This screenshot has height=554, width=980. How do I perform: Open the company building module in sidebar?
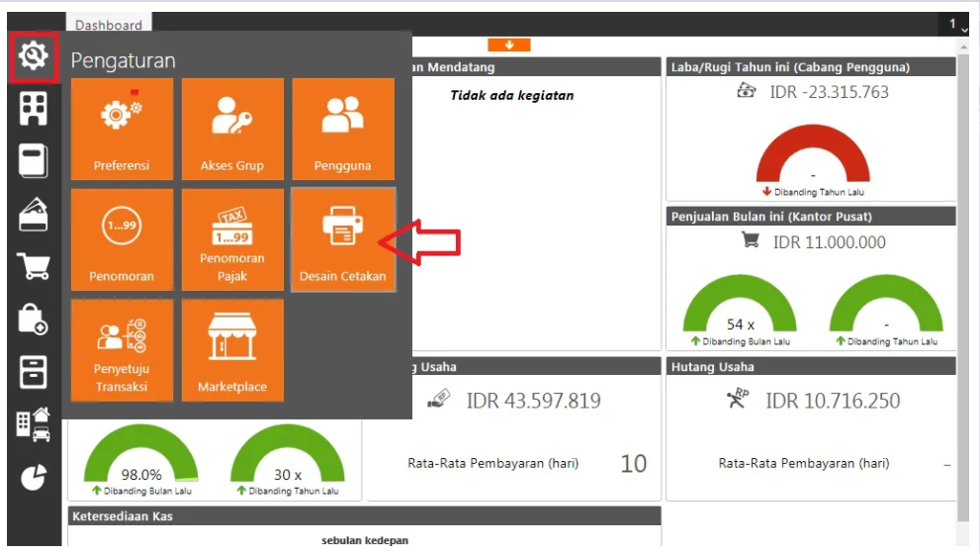[33, 108]
